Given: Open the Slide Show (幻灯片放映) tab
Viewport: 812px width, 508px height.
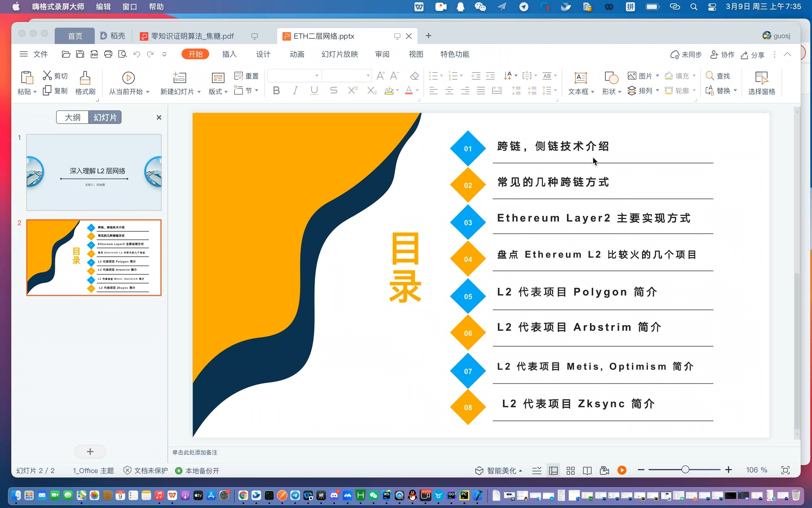Looking at the screenshot, I should [339, 54].
